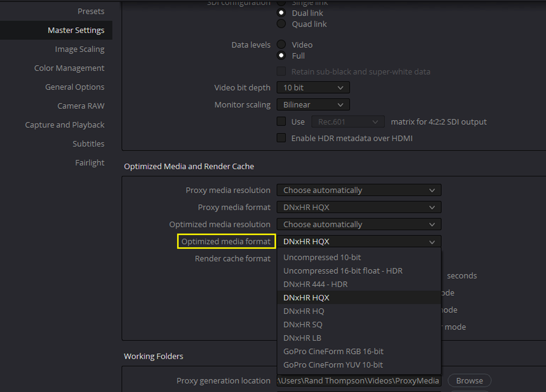Open Proxy media resolution dropdown
546x392 pixels.
(359, 191)
